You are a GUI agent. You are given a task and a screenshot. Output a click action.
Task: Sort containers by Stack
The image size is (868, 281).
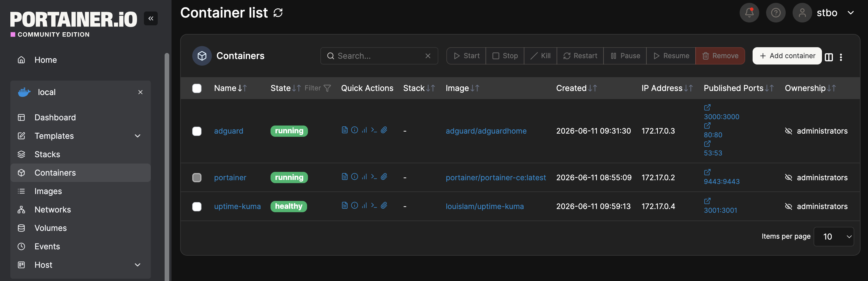(x=419, y=88)
